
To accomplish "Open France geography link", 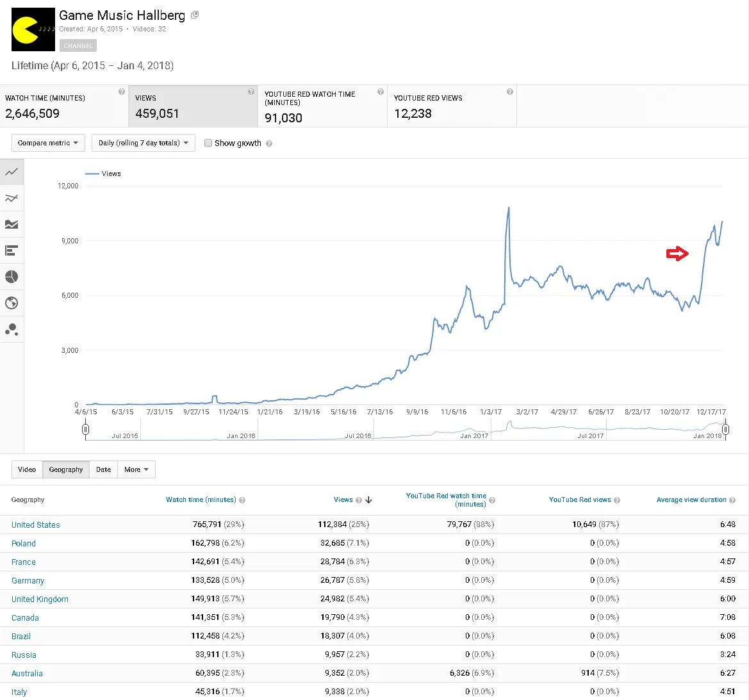I will click(24, 562).
